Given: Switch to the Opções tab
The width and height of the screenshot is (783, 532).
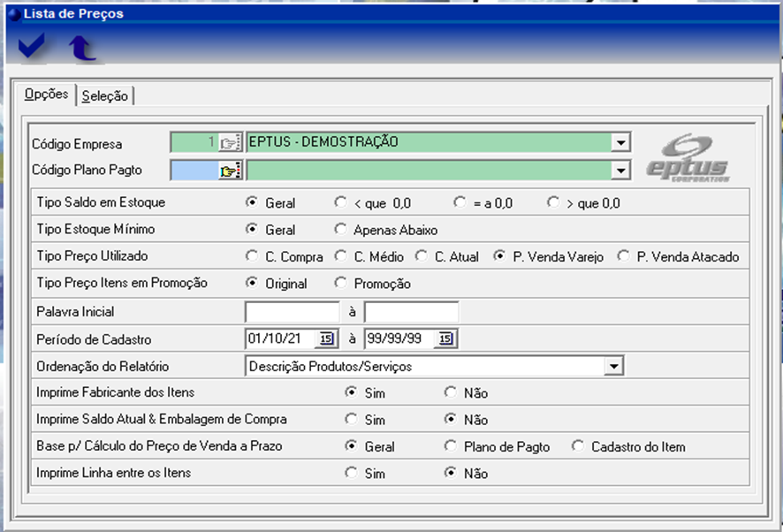Looking at the screenshot, I should click(46, 95).
